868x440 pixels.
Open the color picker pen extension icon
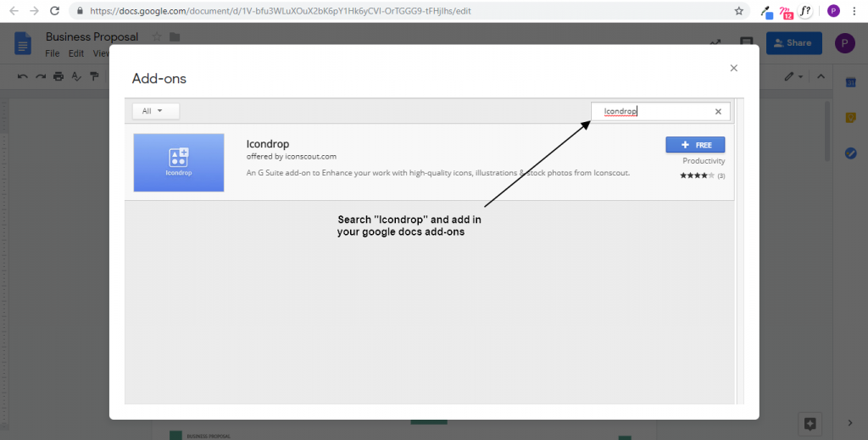point(766,12)
